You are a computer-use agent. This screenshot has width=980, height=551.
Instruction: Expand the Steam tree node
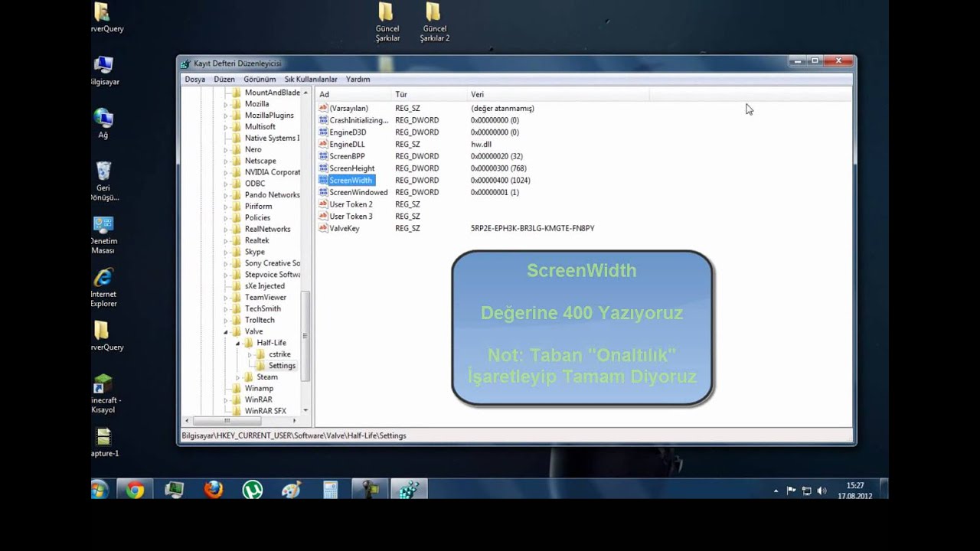(x=237, y=377)
